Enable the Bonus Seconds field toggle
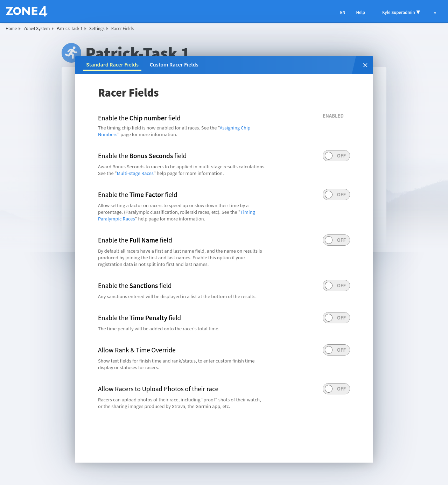Image resolution: width=448 pixels, height=485 pixels. click(336, 156)
